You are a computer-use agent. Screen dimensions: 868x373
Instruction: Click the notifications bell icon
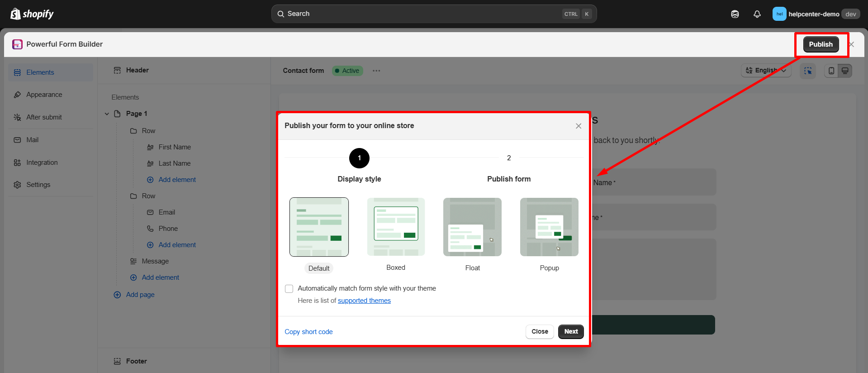coord(757,14)
